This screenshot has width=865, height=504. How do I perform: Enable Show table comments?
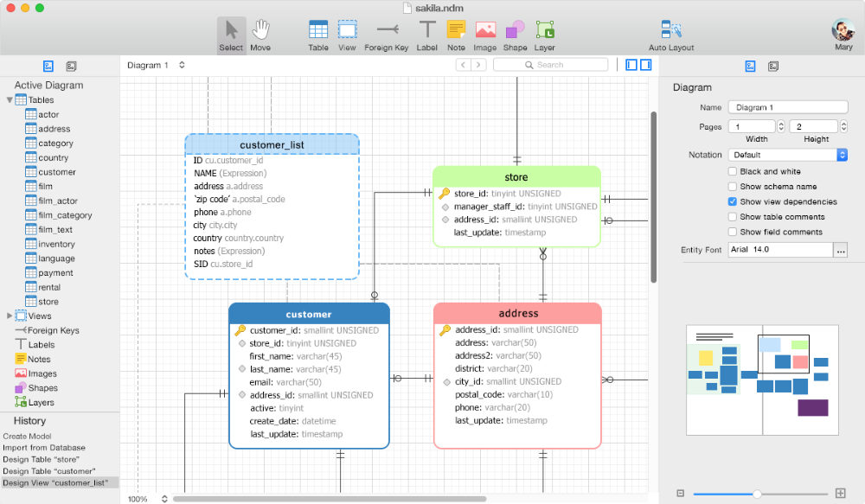[733, 217]
